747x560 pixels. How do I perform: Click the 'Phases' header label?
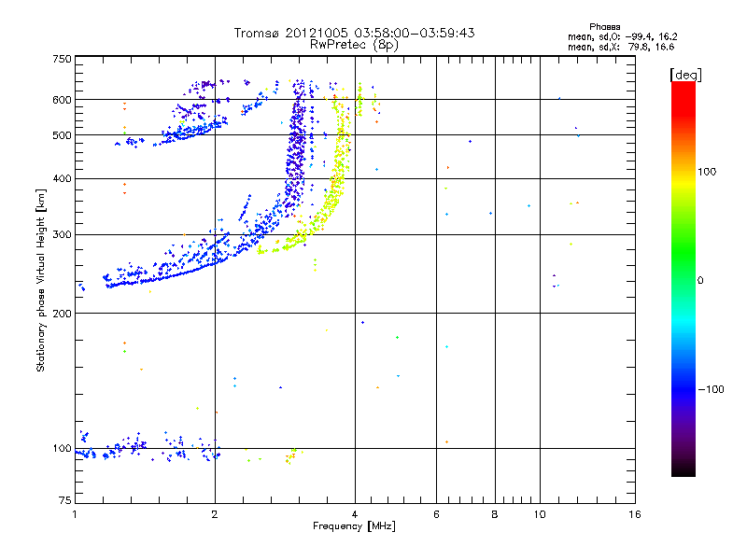click(604, 27)
